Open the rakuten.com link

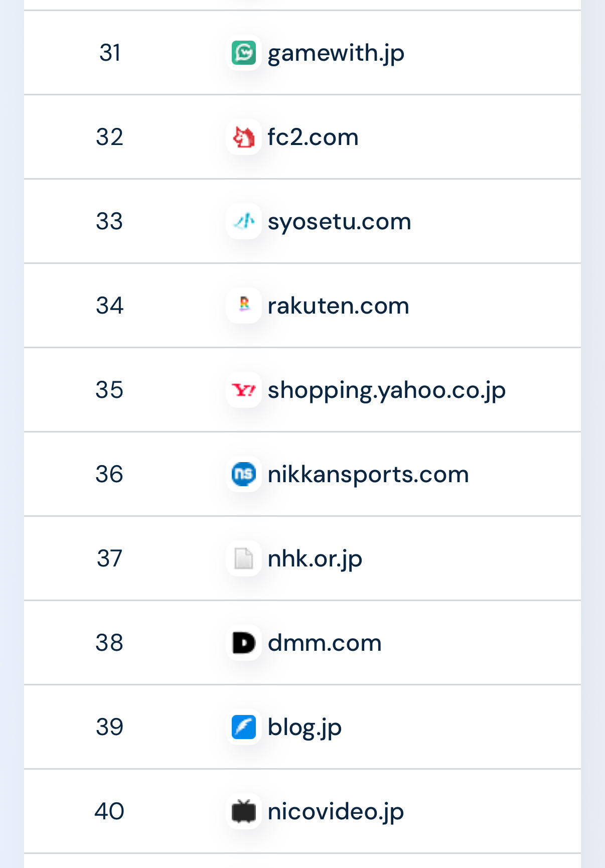pyautogui.click(x=338, y=306)
